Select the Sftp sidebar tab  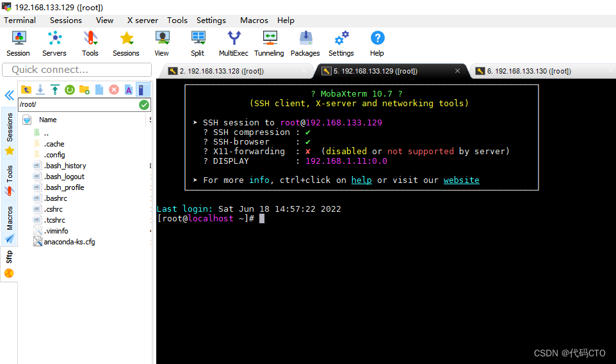click(9, 264)
